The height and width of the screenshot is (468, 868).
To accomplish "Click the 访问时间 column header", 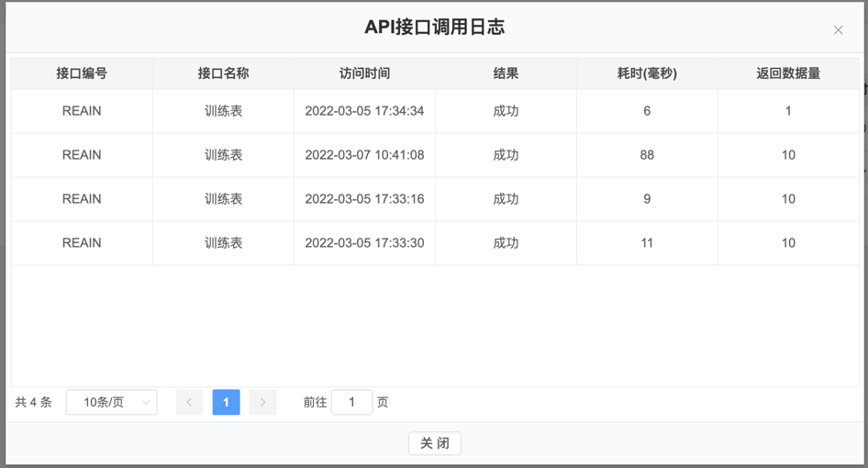I will (365, 73).
